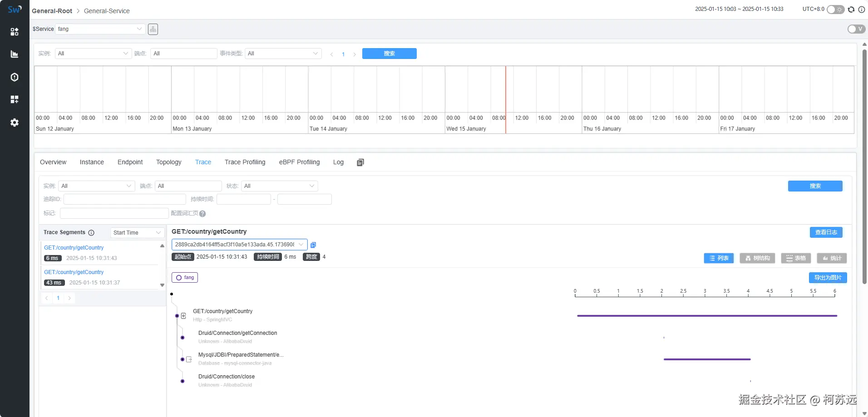Go to previous page of trace segments
Screen dimensions: 868x417
pyautogui.click(x=47, y=298)
